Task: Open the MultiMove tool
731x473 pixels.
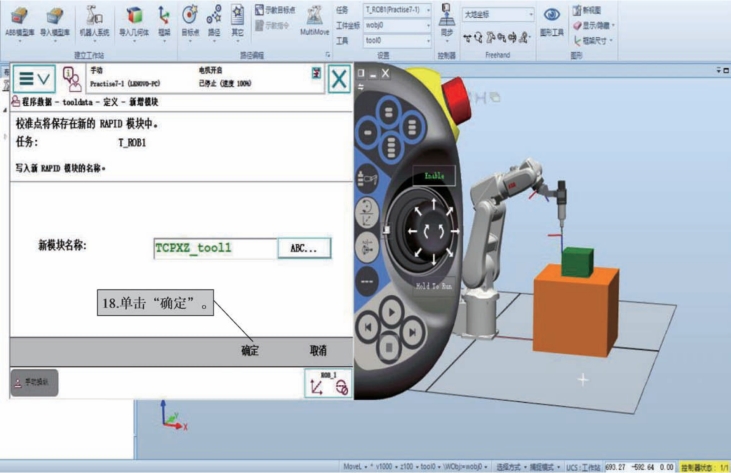Action: coord(315,21)
